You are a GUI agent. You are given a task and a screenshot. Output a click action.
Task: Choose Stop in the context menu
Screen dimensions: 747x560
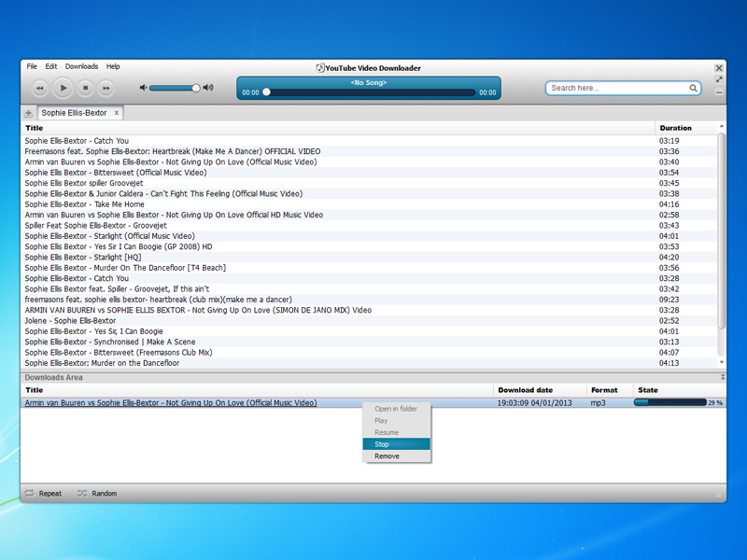pyautogui.click(x=396, y=444)
